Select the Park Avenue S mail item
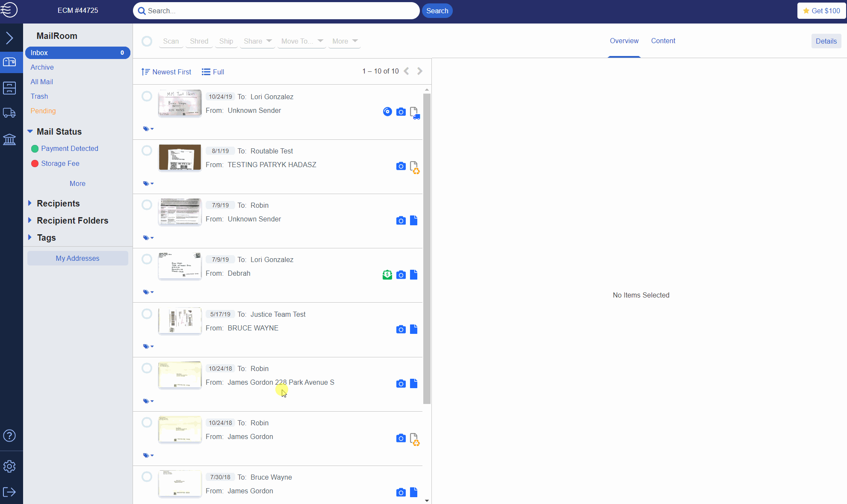 [147, 368]
